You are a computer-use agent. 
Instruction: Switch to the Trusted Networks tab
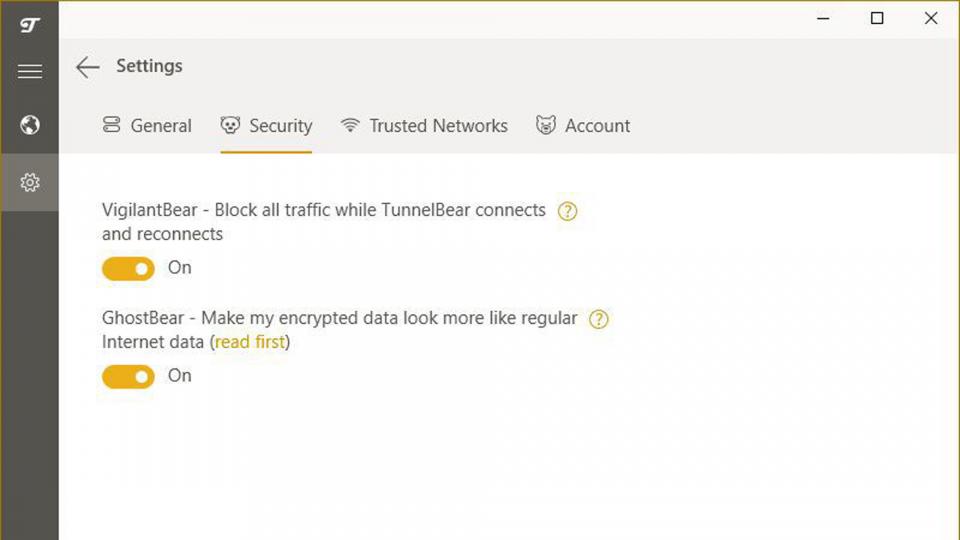[438, 126]
